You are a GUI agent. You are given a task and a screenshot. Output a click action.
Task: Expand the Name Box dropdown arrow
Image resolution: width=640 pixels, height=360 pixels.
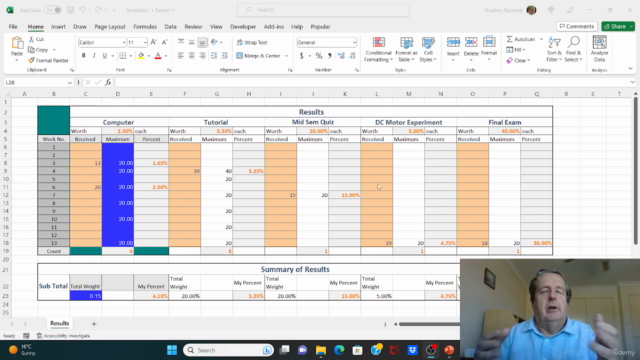70,82
